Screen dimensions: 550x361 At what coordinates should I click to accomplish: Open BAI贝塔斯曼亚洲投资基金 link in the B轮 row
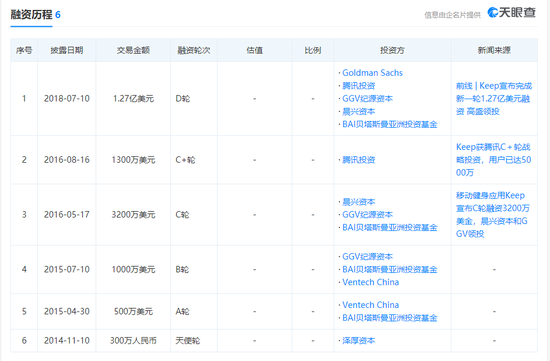(390, 269)
